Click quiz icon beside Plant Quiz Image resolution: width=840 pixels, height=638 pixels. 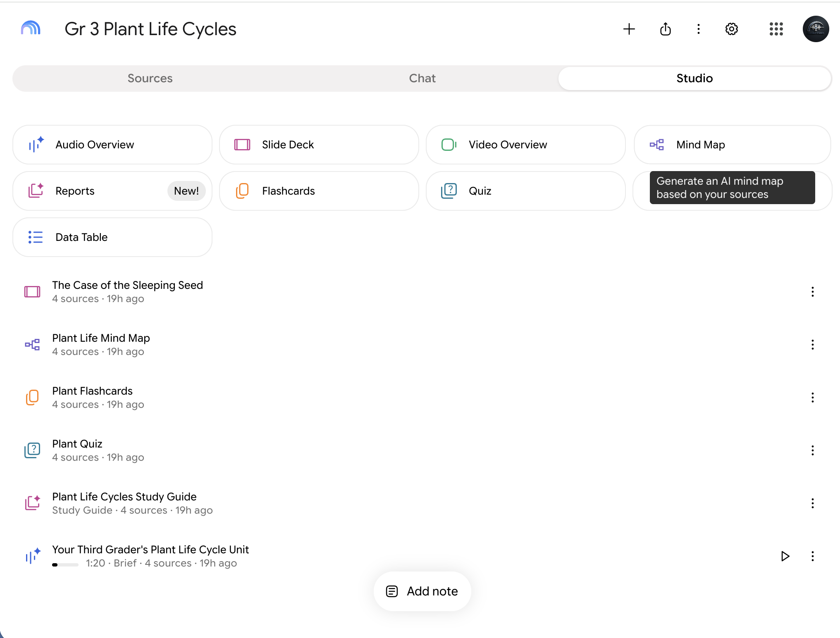(x=32, y=450)
